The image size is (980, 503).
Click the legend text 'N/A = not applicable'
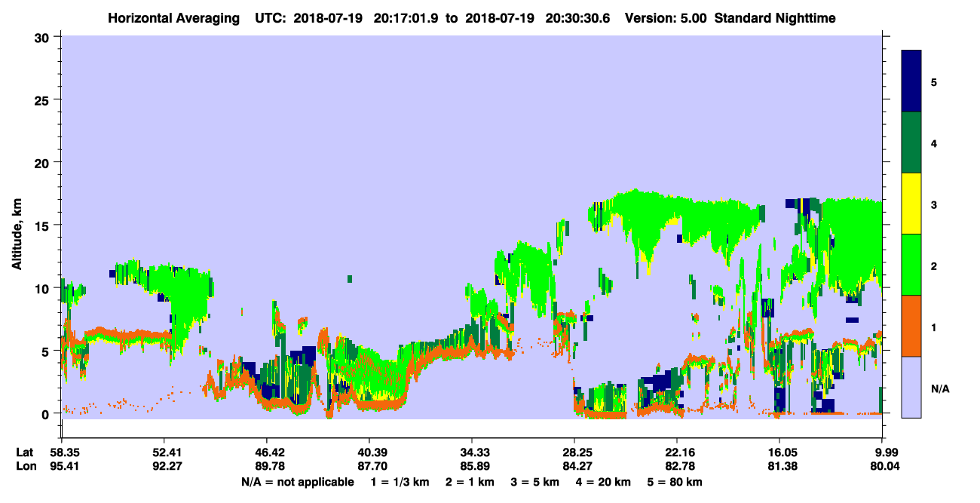[297, 482]
